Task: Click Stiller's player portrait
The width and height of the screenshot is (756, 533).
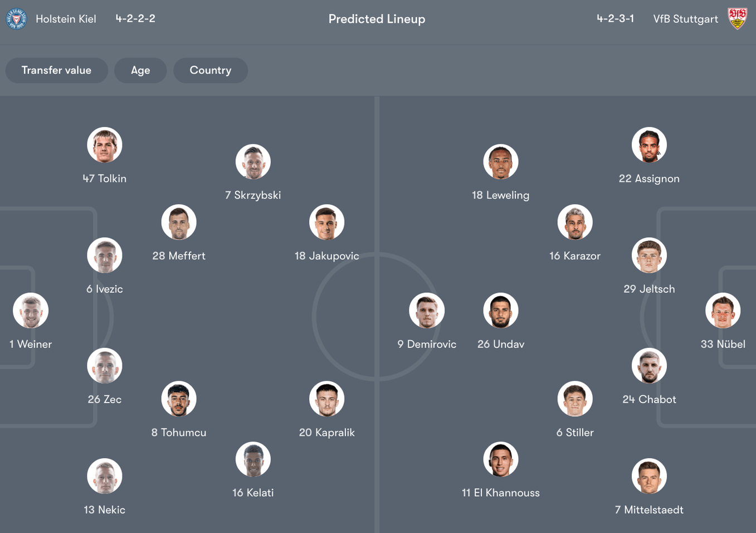Action: 575,399
